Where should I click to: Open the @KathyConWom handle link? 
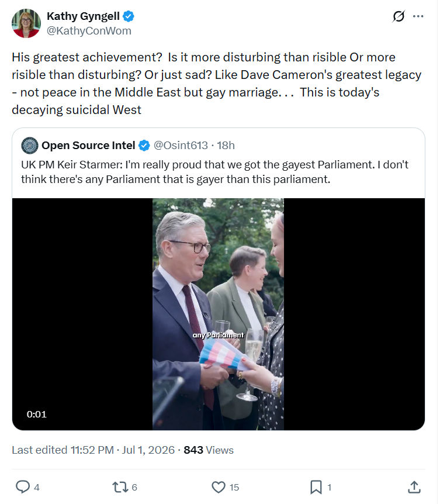point(89,31)
